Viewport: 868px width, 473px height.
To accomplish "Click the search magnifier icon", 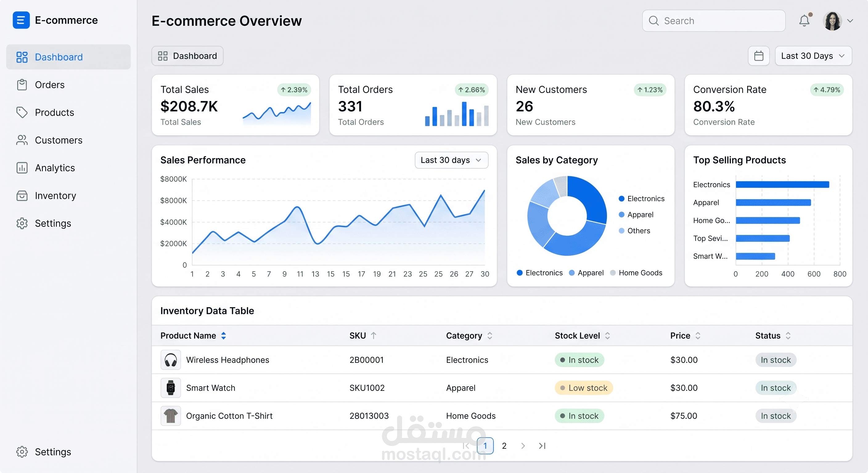I will 654,21.
